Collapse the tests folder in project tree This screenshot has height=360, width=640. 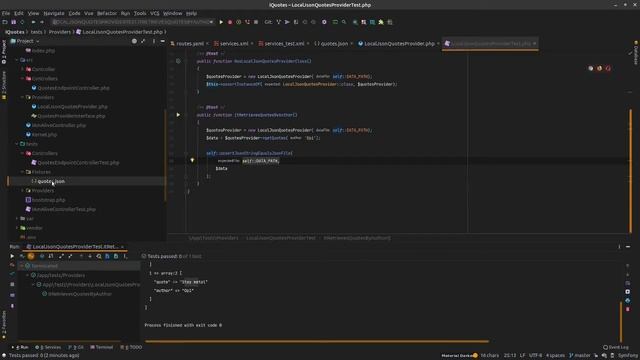coord(17,144)
